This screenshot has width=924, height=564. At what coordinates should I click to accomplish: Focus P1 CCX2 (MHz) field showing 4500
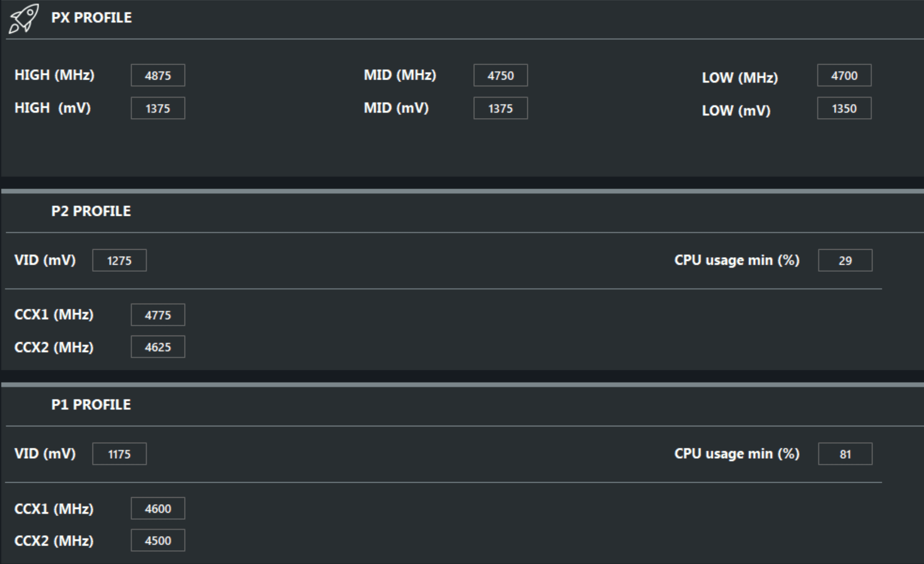click(158, 540)
